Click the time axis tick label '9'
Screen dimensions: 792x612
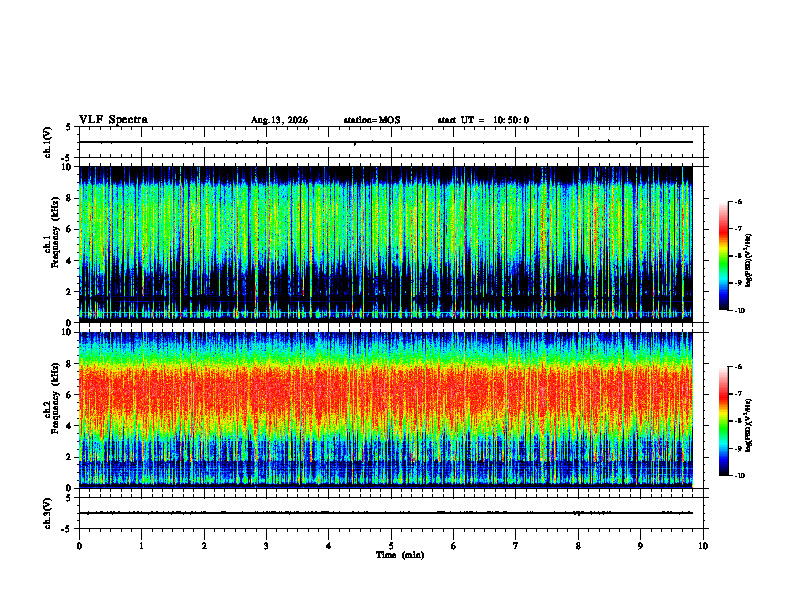tap(640, 546)
